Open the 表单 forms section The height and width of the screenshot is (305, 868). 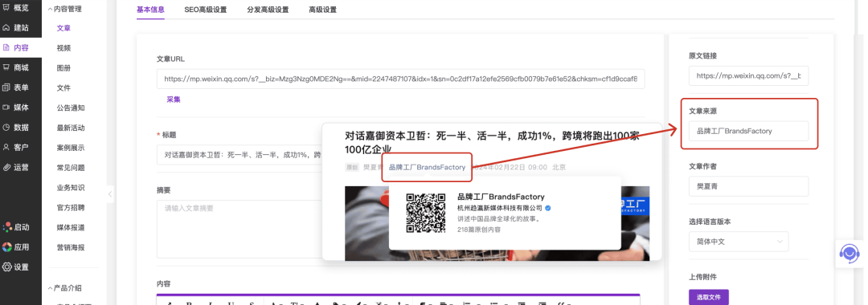pyautogui.click(x=15, y=87)
